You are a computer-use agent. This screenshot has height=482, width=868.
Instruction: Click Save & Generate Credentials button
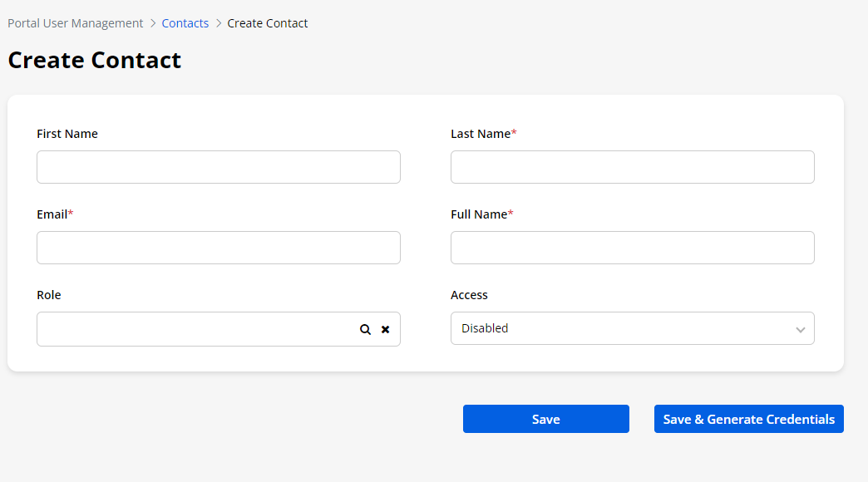pyautogui.click(x=748, y=420)
